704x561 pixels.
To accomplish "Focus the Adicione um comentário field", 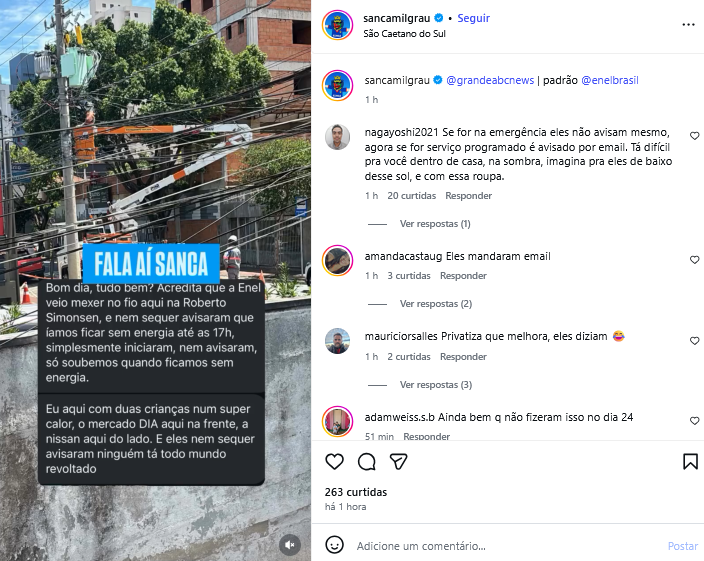I will click(507, 546).
